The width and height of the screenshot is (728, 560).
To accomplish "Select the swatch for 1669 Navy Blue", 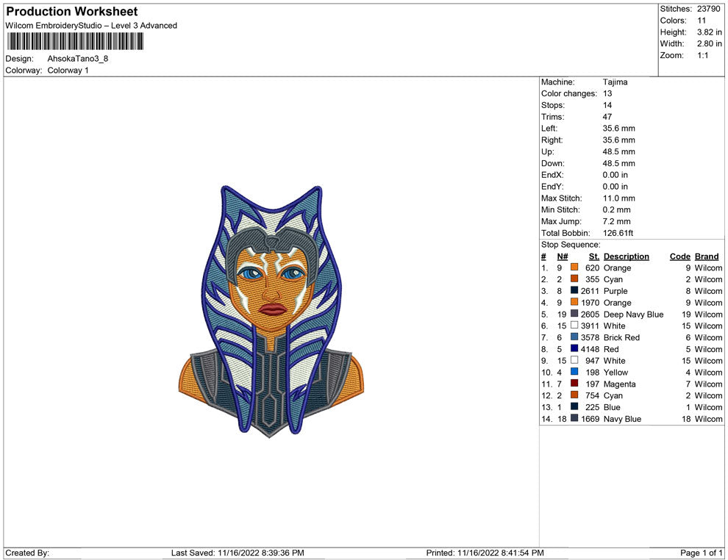I will [x=574, y=418].
